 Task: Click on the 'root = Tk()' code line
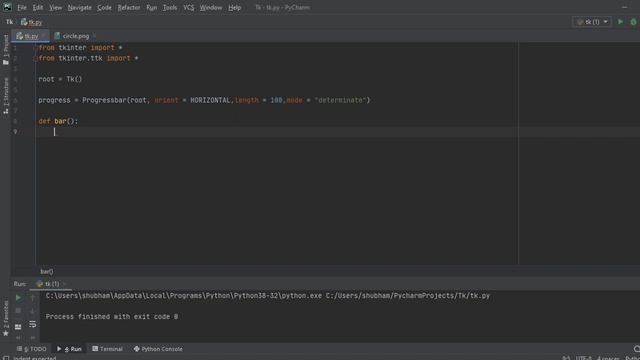click(x=60, y=79)
